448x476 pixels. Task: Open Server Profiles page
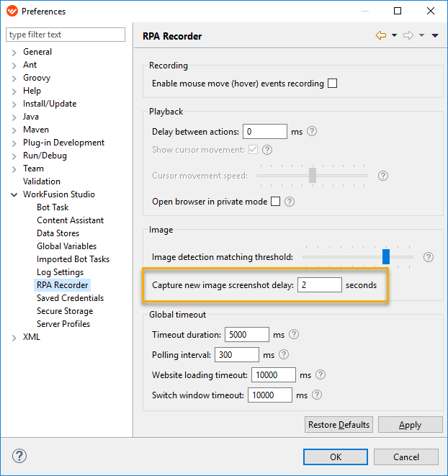click(x=63, y=324)
